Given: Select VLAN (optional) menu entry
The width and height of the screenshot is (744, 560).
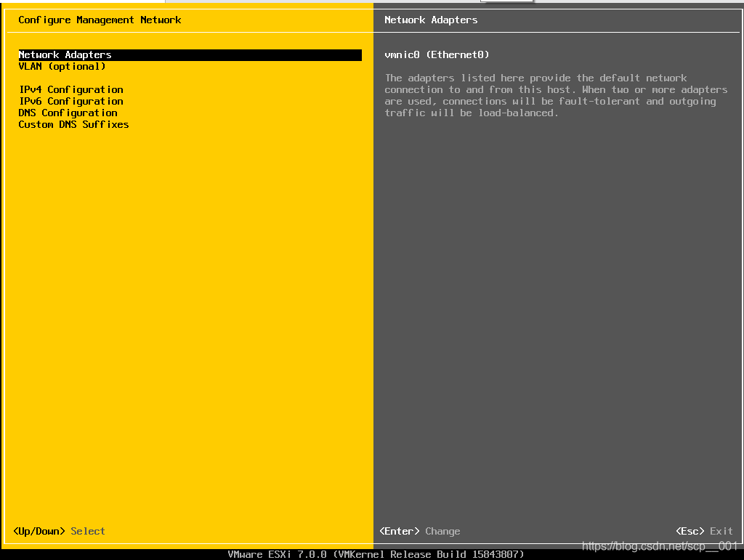Looking at the screenshot, I should 62,66.
